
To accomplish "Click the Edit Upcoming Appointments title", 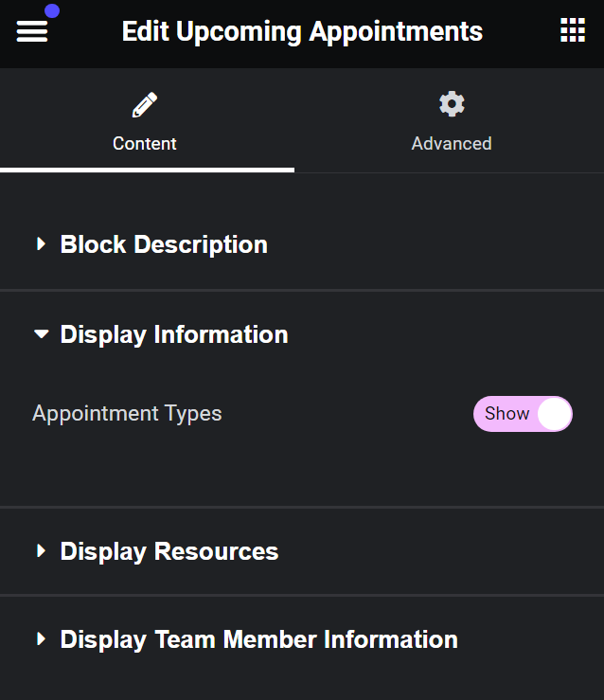I will click(x=302, y=31).
